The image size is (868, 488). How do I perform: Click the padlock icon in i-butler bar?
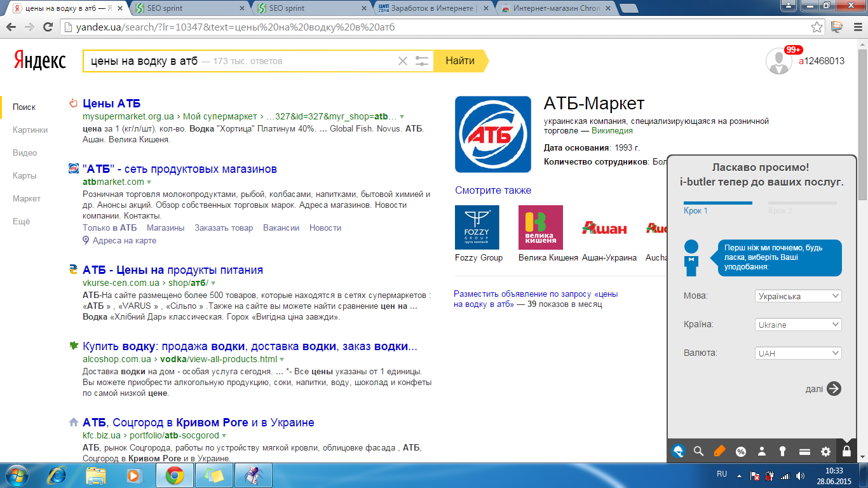846,452
